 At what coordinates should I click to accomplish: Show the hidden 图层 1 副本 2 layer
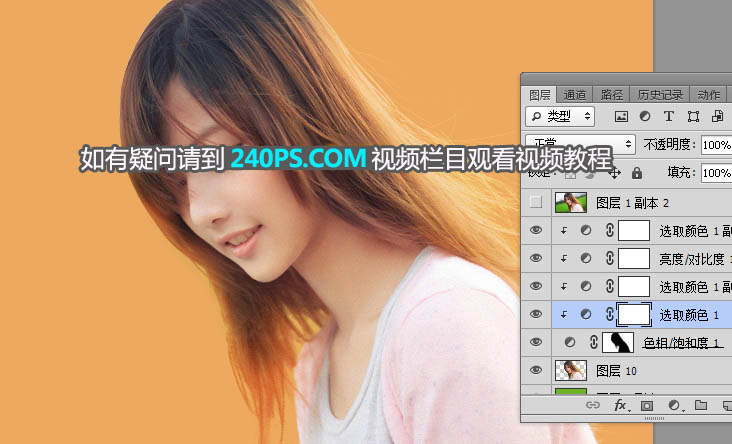click(536, 202)
